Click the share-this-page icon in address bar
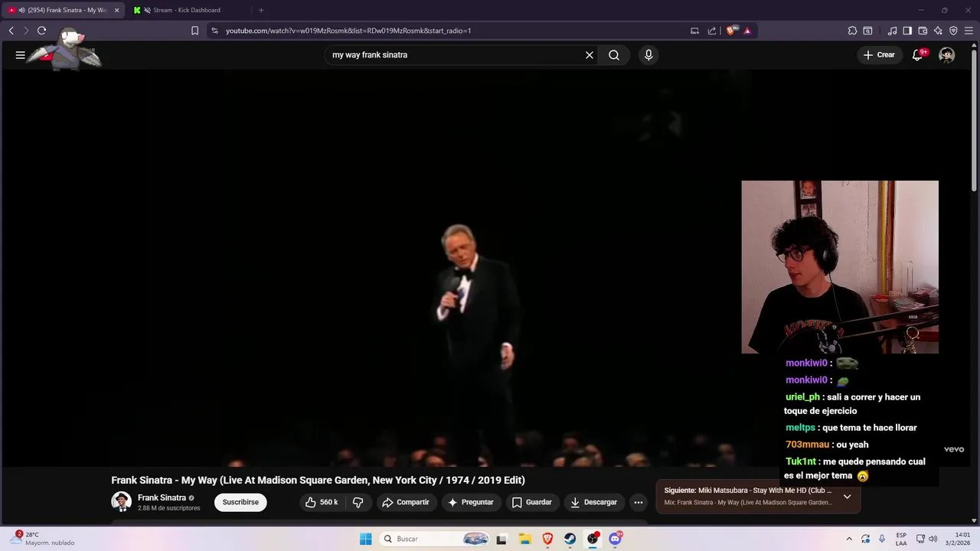 (712, 31)
